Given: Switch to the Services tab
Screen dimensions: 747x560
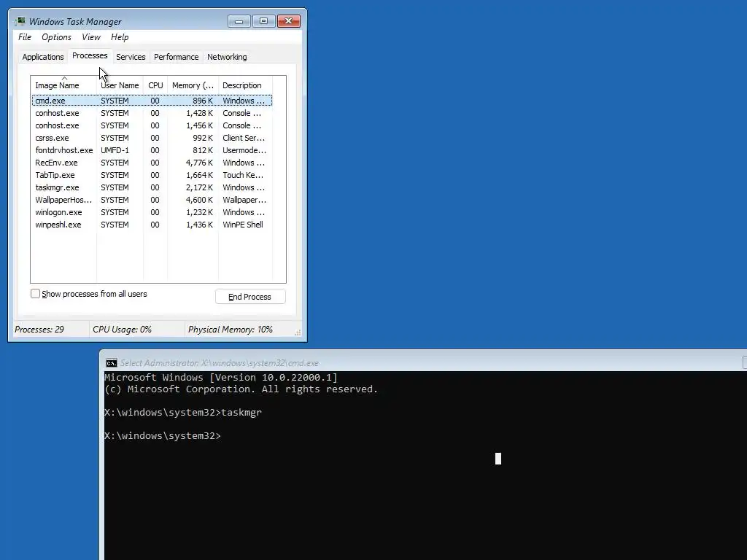Looking at the screenshot, I should click(131, 57).
